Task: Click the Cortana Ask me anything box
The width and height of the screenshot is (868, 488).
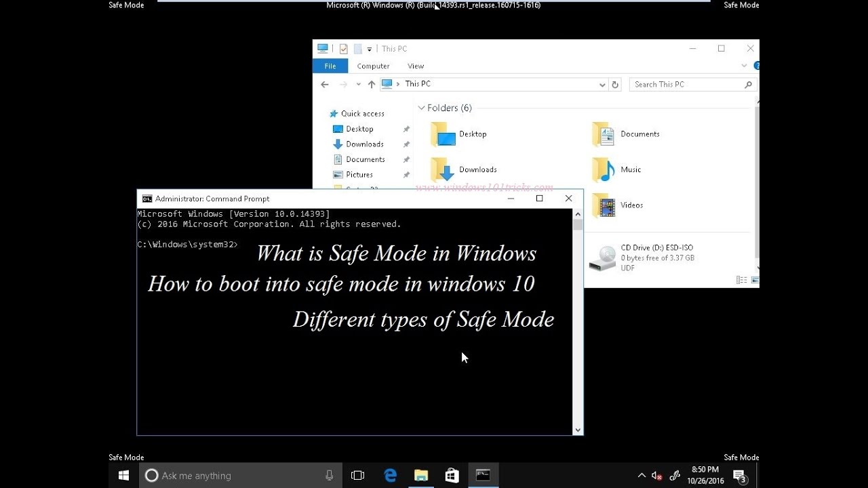Action: 241,476
